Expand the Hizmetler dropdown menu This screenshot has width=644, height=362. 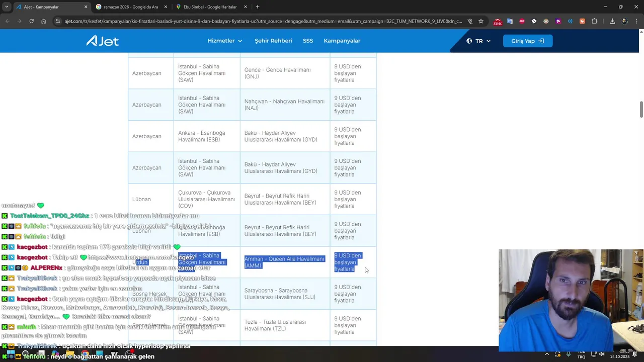tap(225, 41)
